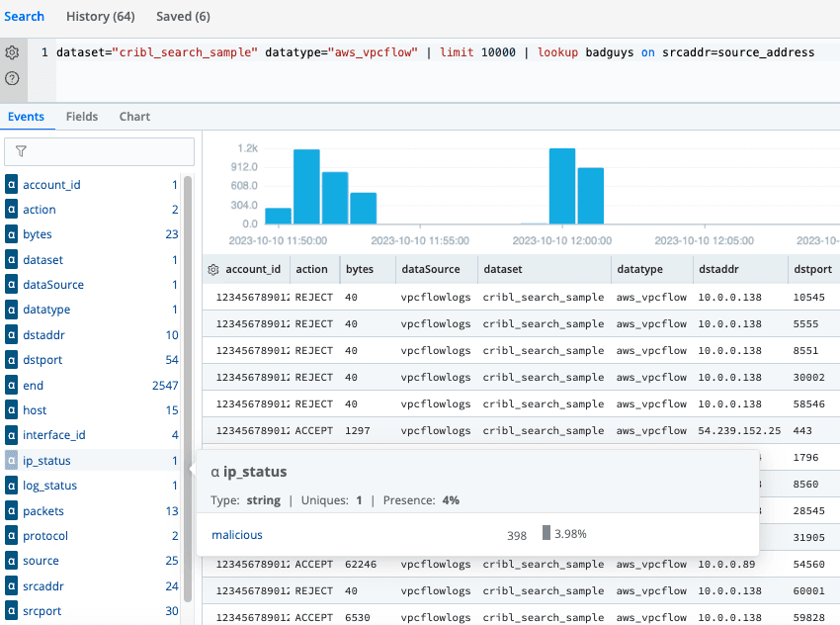Image resolution: width=840 pixels, height=625 pixels.
Task: Open the Saved searches tab
Action: [x=183, y=17]
